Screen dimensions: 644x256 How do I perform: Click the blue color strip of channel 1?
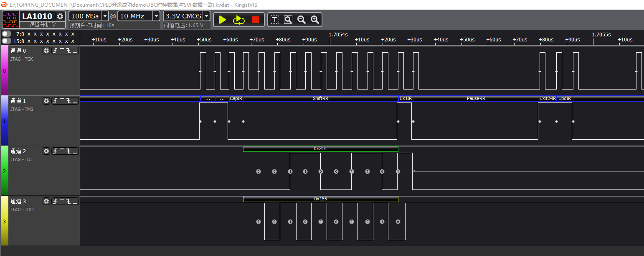(x=4, y=121)
